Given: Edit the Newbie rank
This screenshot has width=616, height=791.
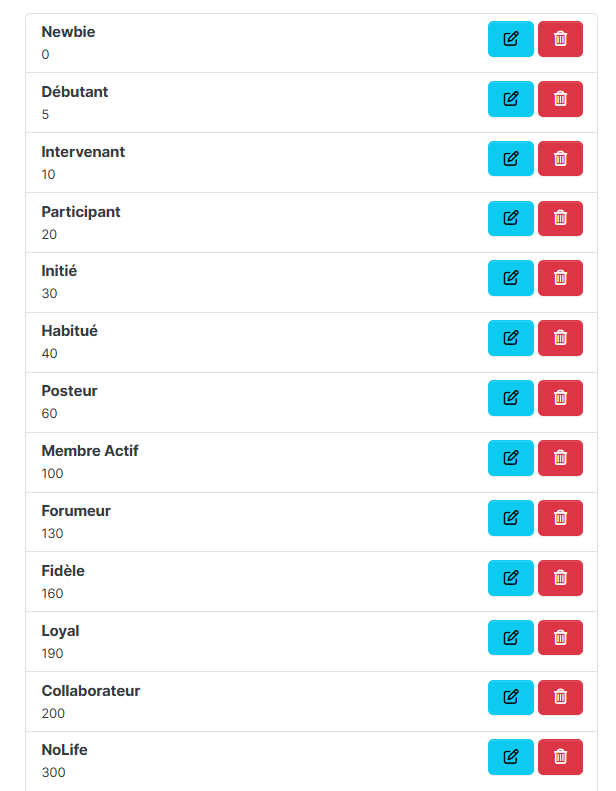Looking at the screenshot, I should 511,39.
